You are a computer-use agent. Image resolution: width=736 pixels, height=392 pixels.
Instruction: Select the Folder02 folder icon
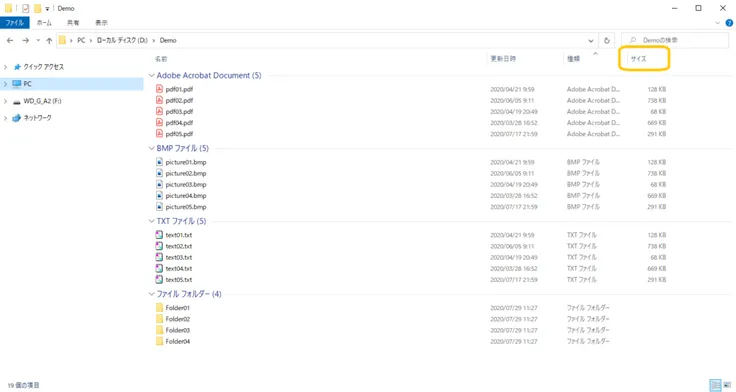coord(159,319)
